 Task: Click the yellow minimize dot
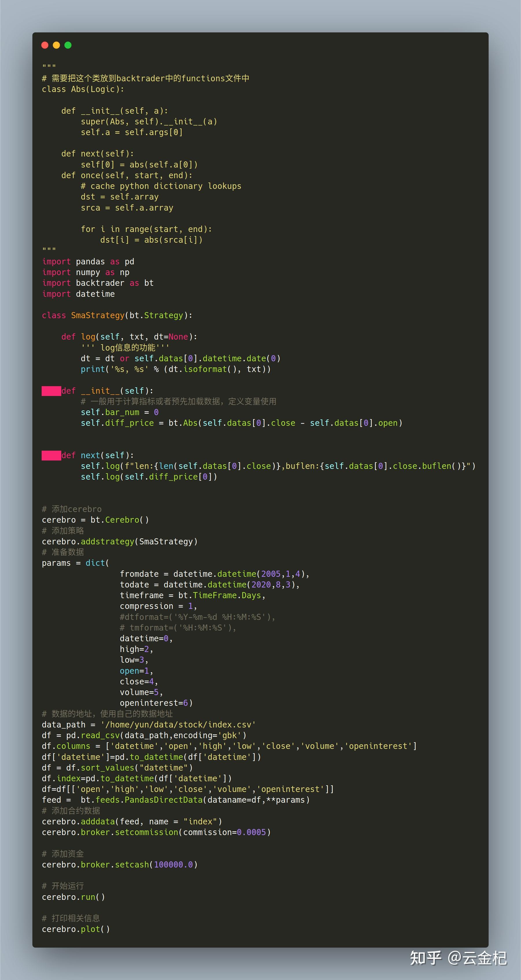click(56, 45)
